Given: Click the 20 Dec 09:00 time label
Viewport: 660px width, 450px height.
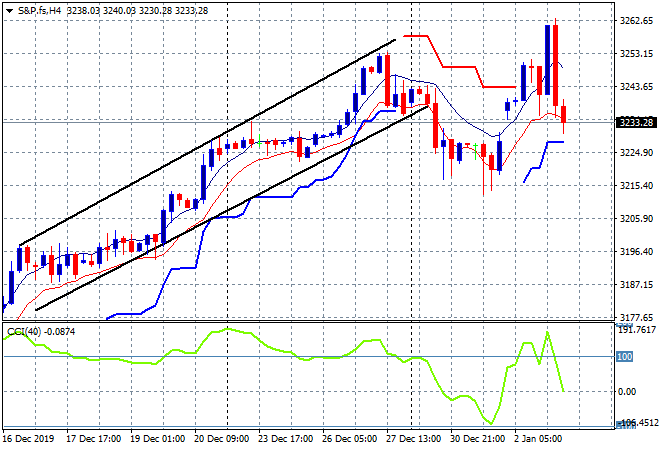Looking at the screenshot, I should 221,439.
